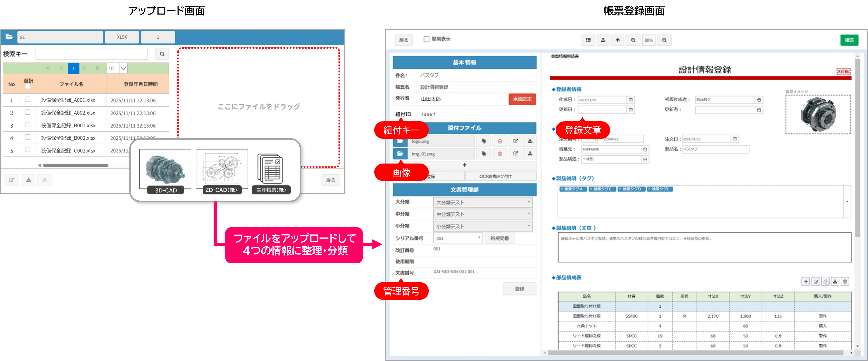Image resolution: width=868 pixels, height=361 pixels.
Task: Expand the 大分類 dropdown
Action: (x=483, y=202)
